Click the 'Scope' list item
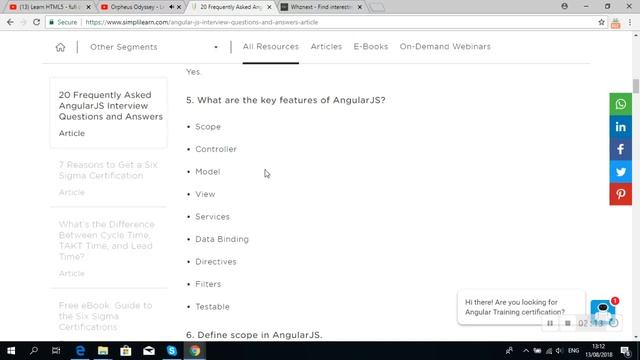 (208, 127)
